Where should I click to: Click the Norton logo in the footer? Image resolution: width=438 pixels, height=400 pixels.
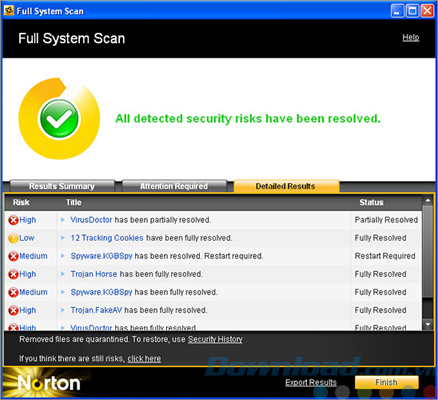(49, 383)
